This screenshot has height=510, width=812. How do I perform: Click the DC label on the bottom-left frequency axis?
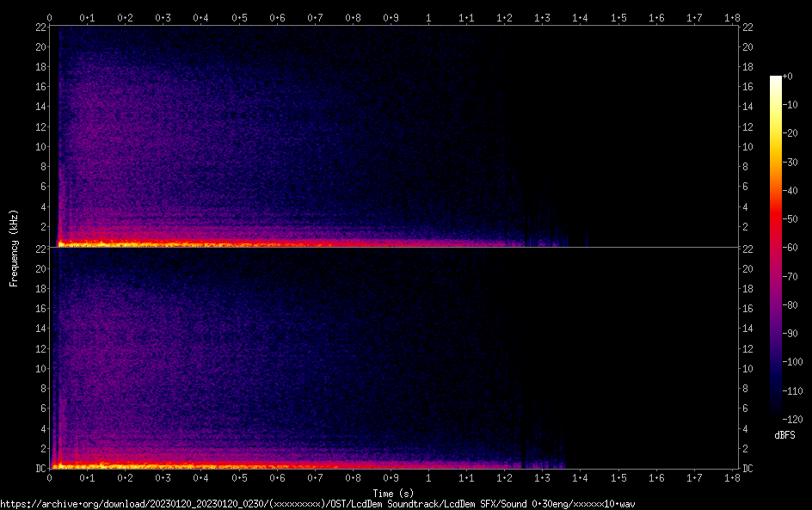[39, 469]
